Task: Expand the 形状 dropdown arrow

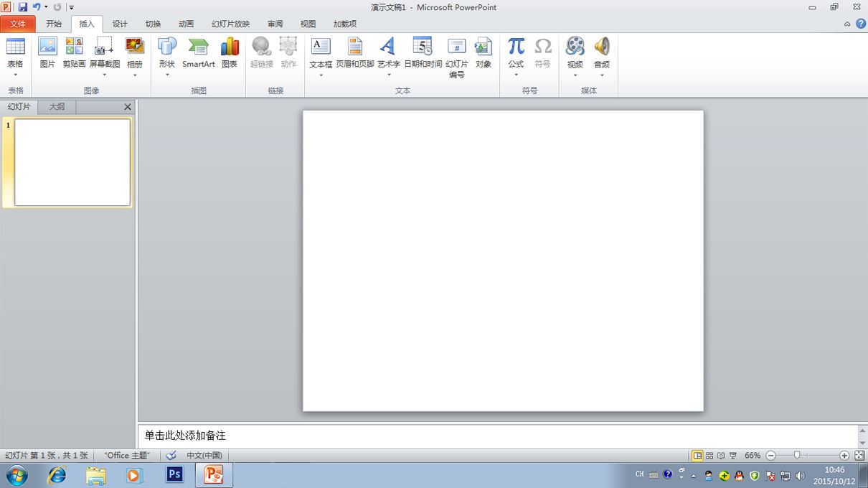Action: tap(167, 75)
